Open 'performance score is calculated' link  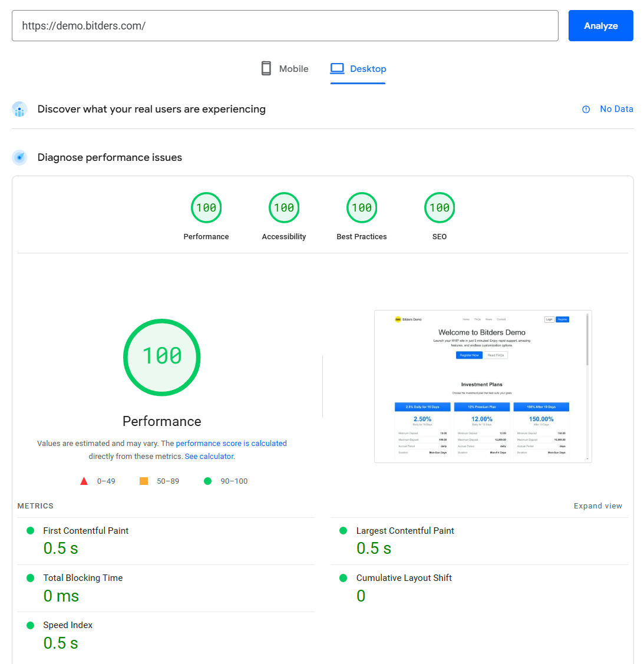[231, 444]
